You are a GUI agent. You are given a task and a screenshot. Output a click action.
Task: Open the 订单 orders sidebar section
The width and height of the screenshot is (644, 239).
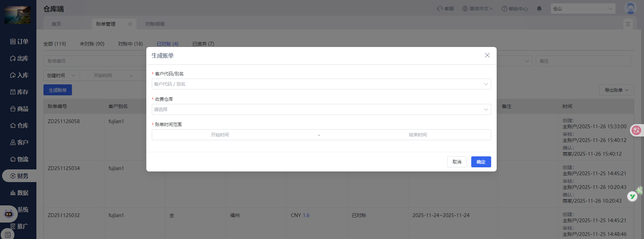[19, 41]
